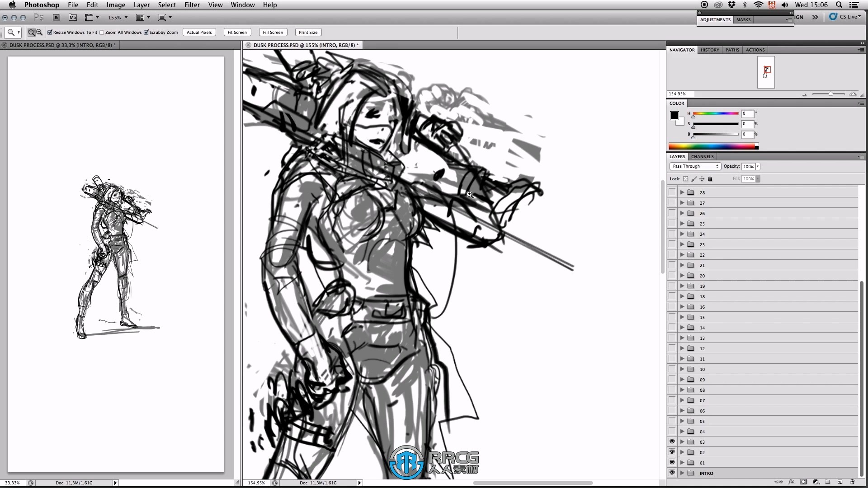Select the Zoom Out mode icon

click(x=39, y=32)
